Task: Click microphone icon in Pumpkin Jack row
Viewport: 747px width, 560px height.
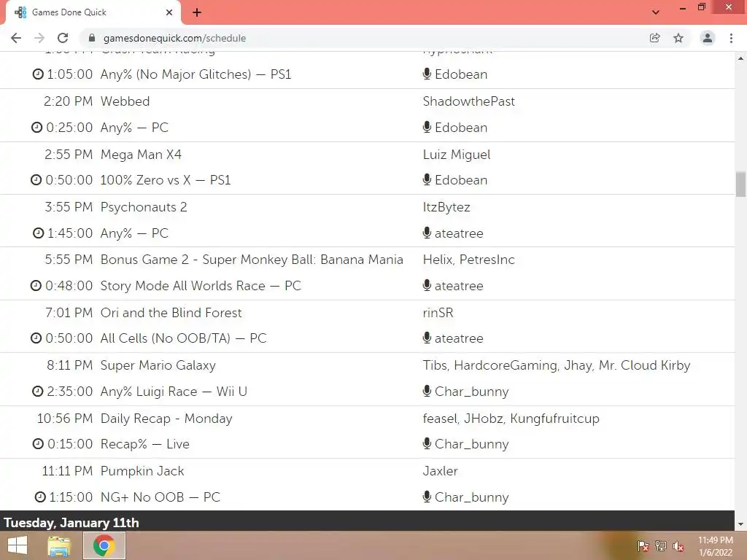Action: click(x=427, y=497)
